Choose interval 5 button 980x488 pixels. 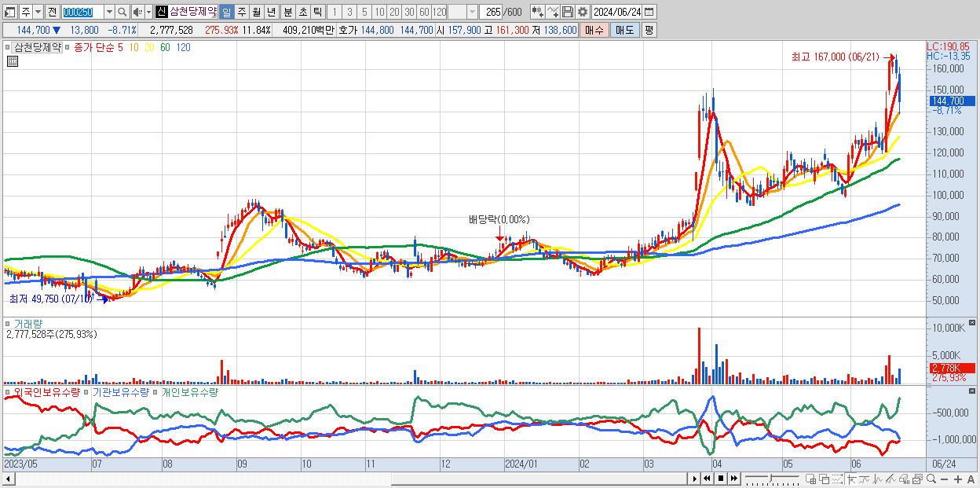364,12
